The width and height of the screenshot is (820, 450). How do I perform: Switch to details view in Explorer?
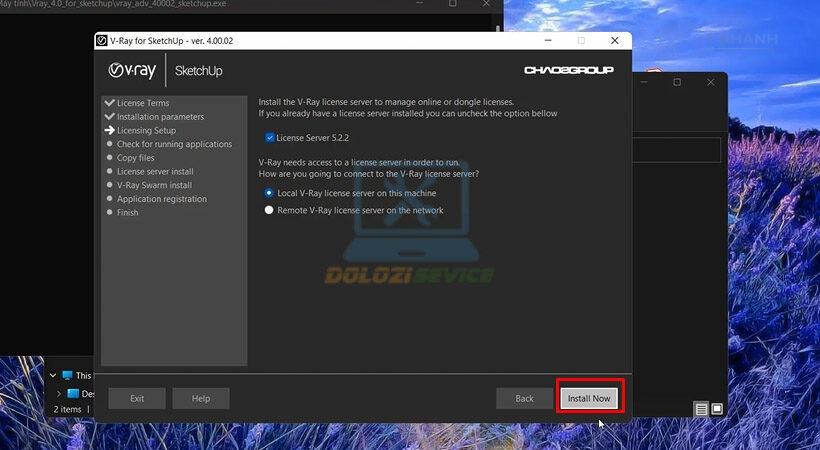coord(701,409)
